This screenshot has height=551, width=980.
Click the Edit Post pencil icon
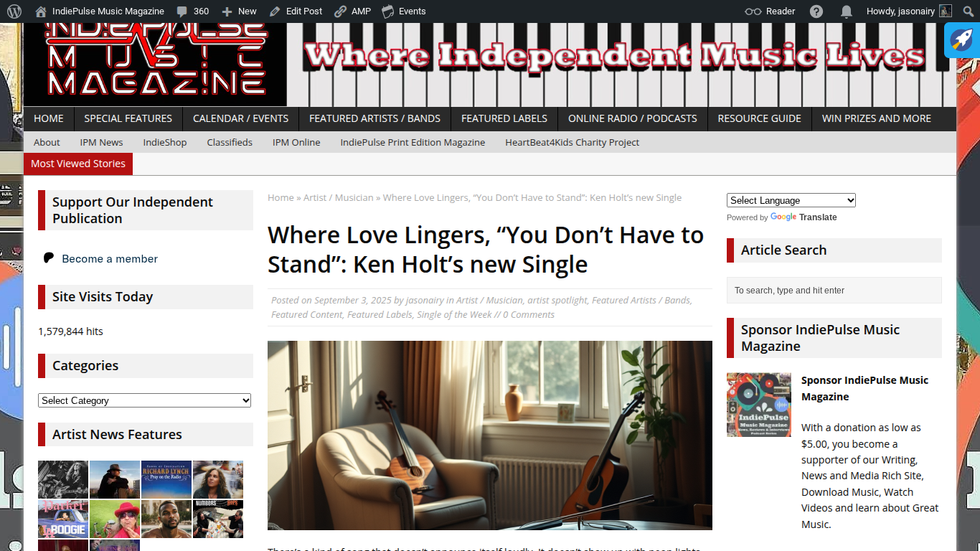tap(275, 11)
